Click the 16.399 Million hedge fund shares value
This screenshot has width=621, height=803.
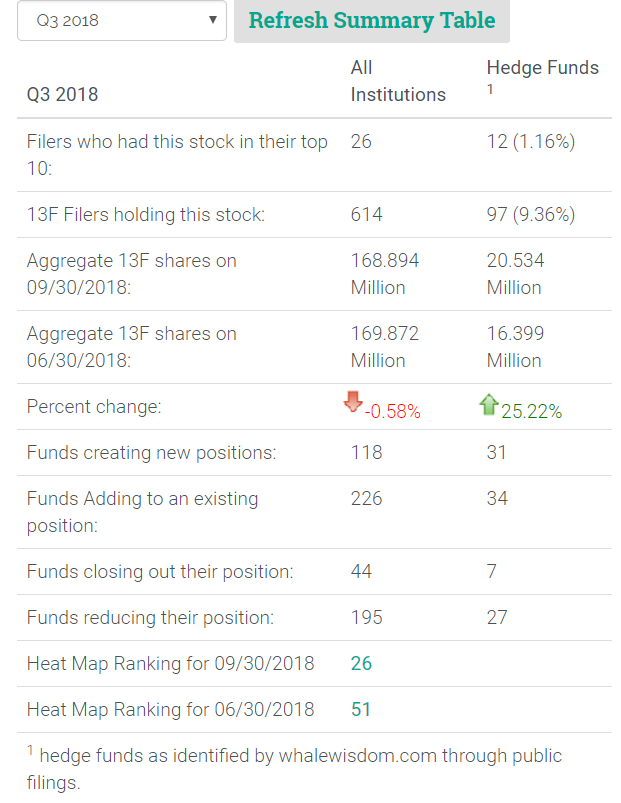click(x=515, y=347)
